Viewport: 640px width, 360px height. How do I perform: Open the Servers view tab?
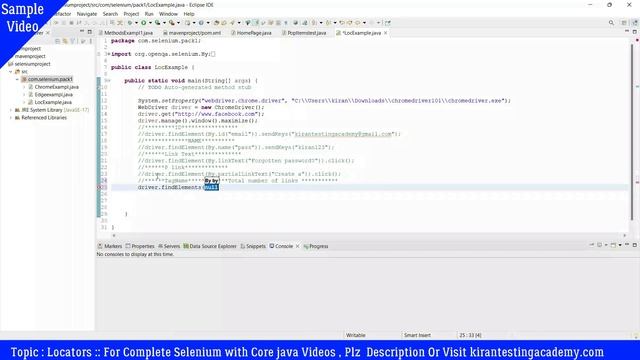169,246
